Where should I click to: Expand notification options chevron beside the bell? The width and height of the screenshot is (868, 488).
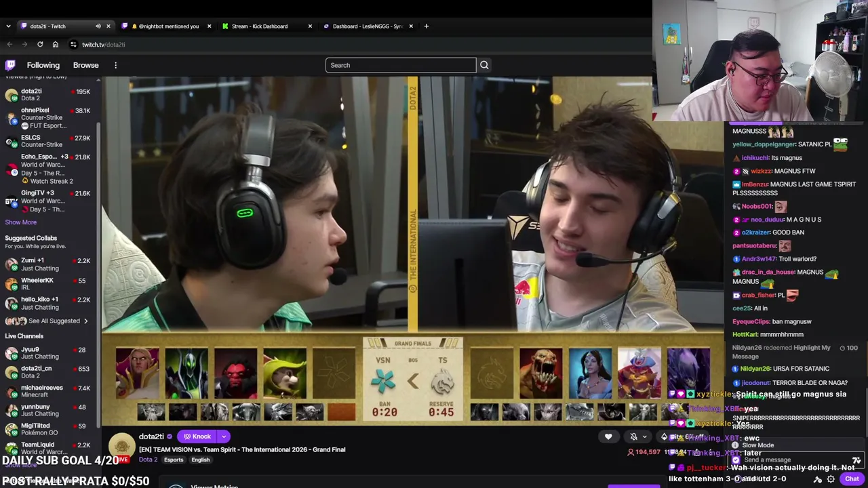tap(644, 437)
